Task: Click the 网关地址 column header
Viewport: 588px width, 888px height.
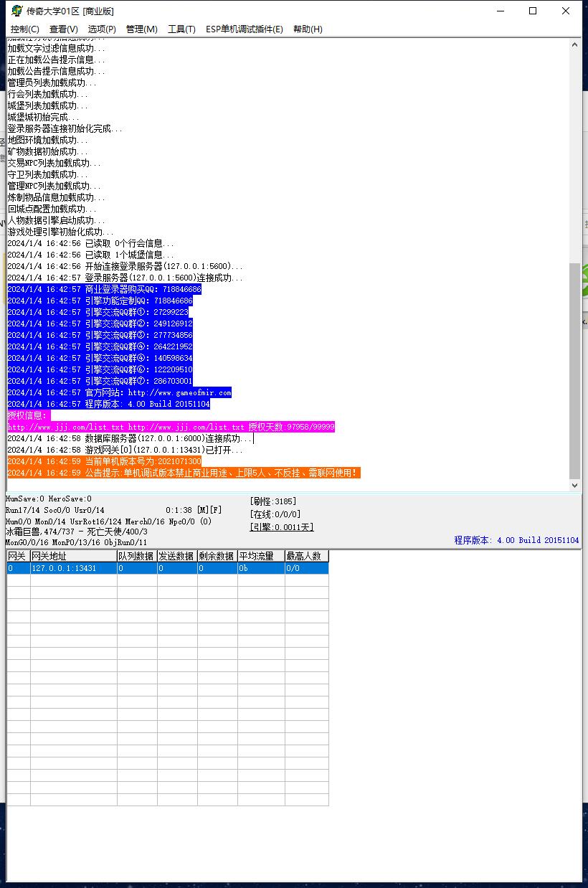Action: click(74, 556)
